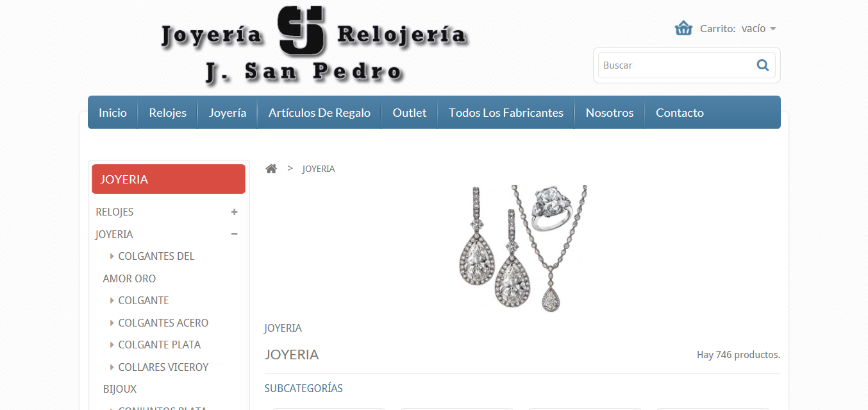Image resolution: width=868 pixels, height=410 pixels.
Task: Select COLGANTE PLATA subcategory
Action: (x=160, y=345)
